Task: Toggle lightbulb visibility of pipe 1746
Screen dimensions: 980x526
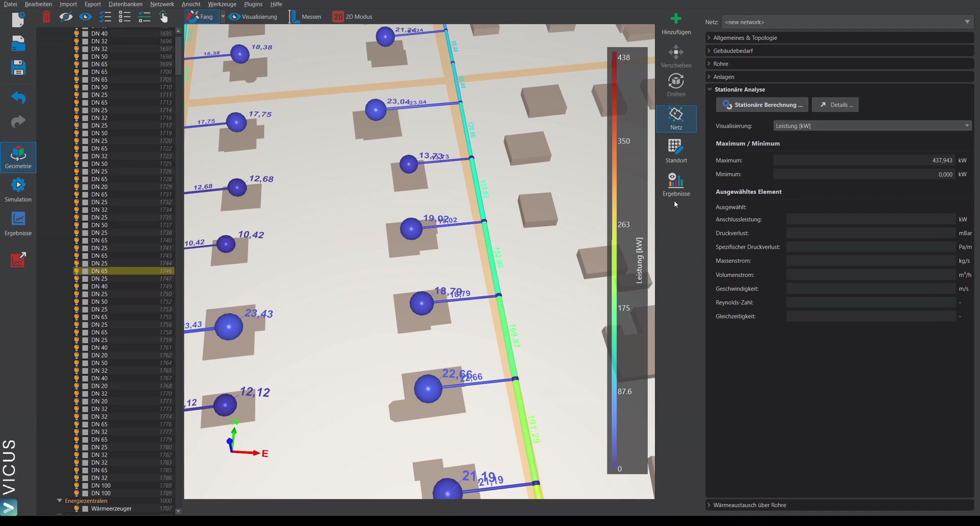Action: point(77,271)
